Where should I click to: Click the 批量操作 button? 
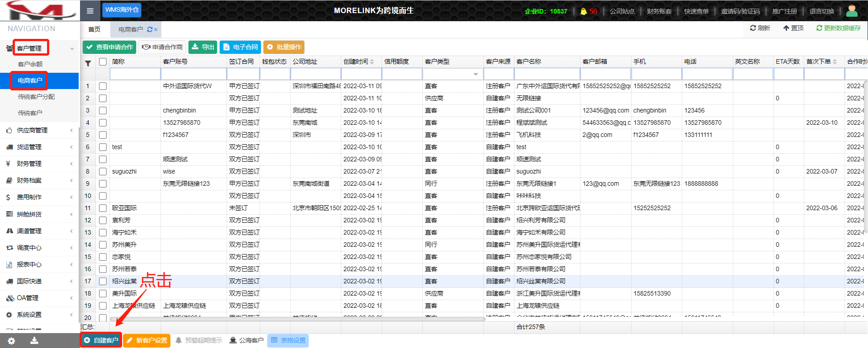284,47
